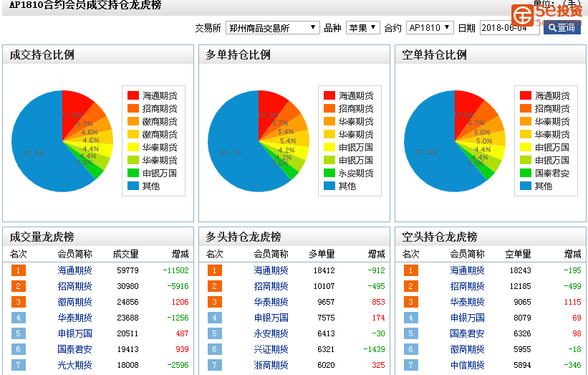588x375 pixels.
Task: Click the 查询 search button
Action: [562, 28]
